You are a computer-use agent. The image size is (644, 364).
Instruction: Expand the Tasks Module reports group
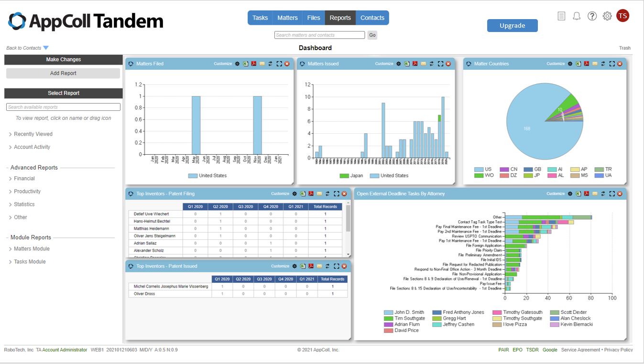point(30,261)
